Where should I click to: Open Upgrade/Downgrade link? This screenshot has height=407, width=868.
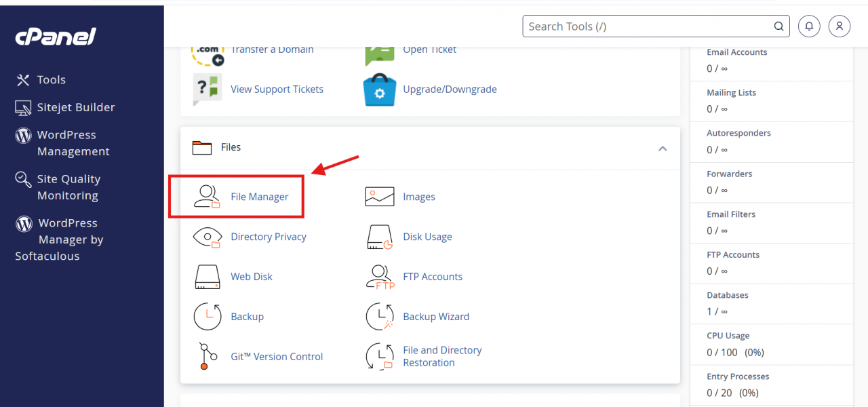click(x=450, y=90)
